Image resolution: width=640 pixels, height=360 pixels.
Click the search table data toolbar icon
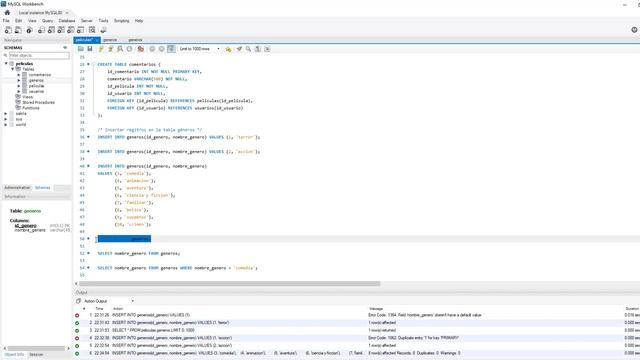tap(92, 30)
